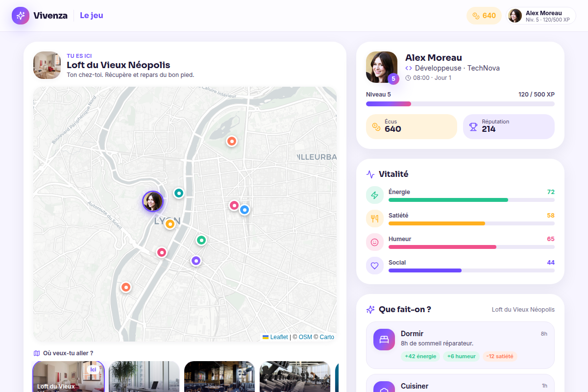Select the teal map marker near Lyon
The image size is (588, 392).
coord(179,194)
